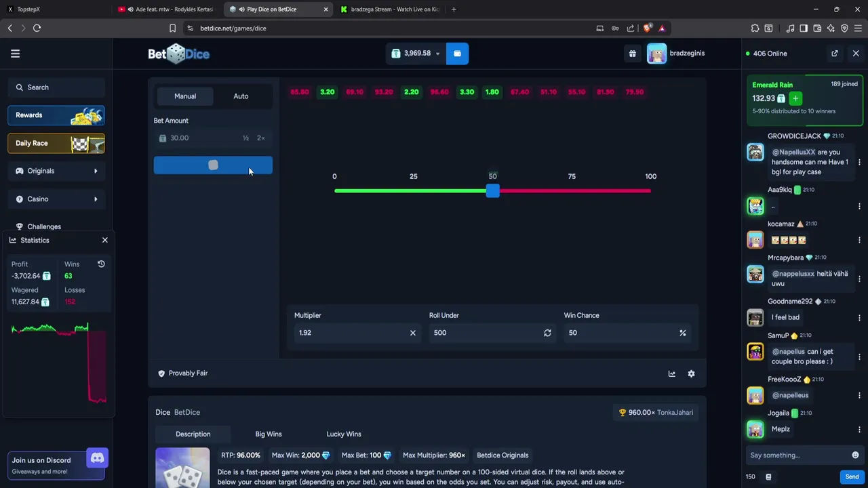Viewport: 868px width, 488px height.
Task: Open the gift rewards icon
Action: [632, 54]
